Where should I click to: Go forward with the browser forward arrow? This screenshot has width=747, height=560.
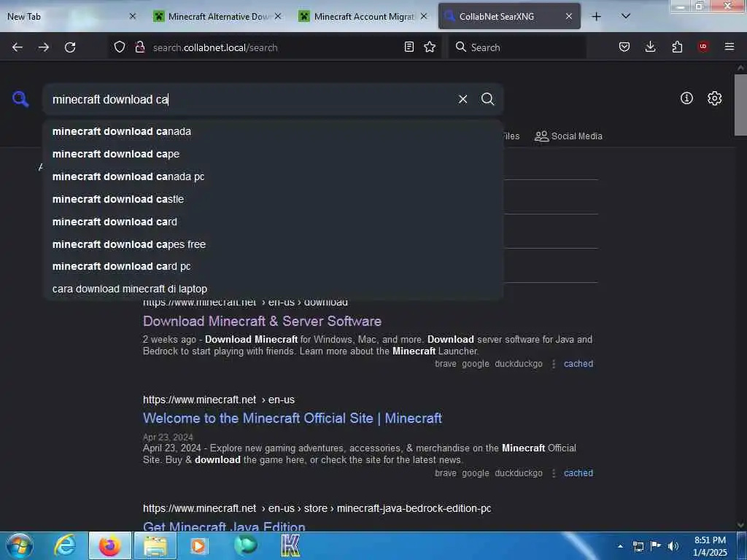44,47
